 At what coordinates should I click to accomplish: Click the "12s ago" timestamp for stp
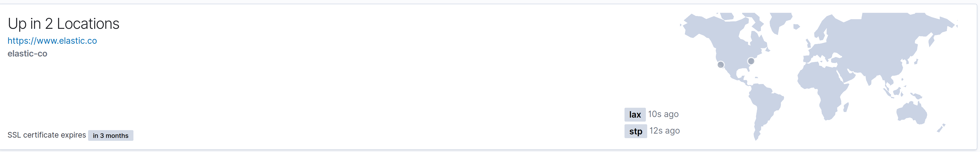[664, 131]
